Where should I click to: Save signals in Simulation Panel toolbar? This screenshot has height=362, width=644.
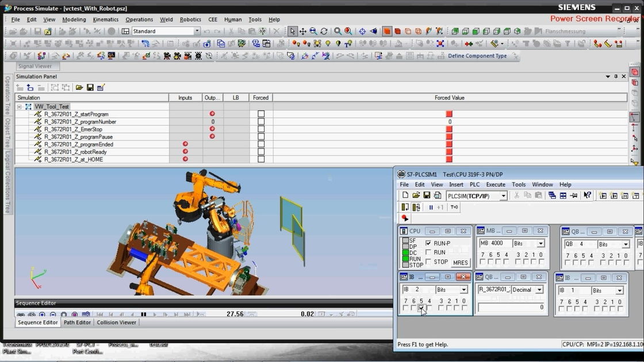pyautogui.click(x=90, y=87)
